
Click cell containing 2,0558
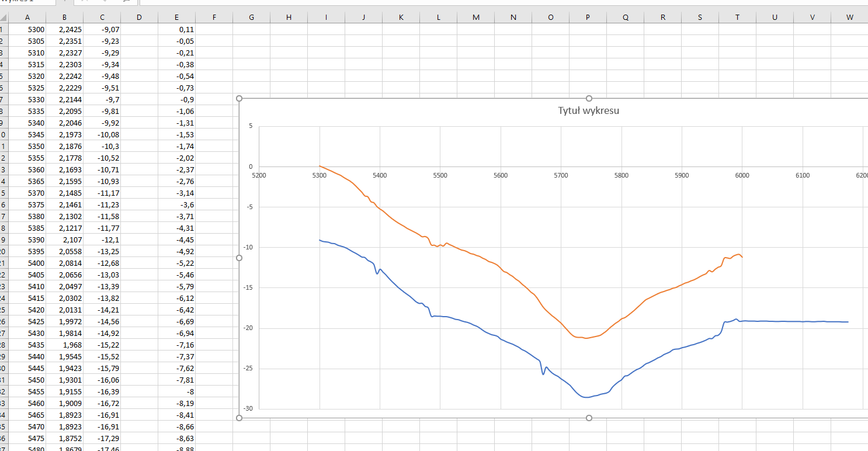pos(65,251)
